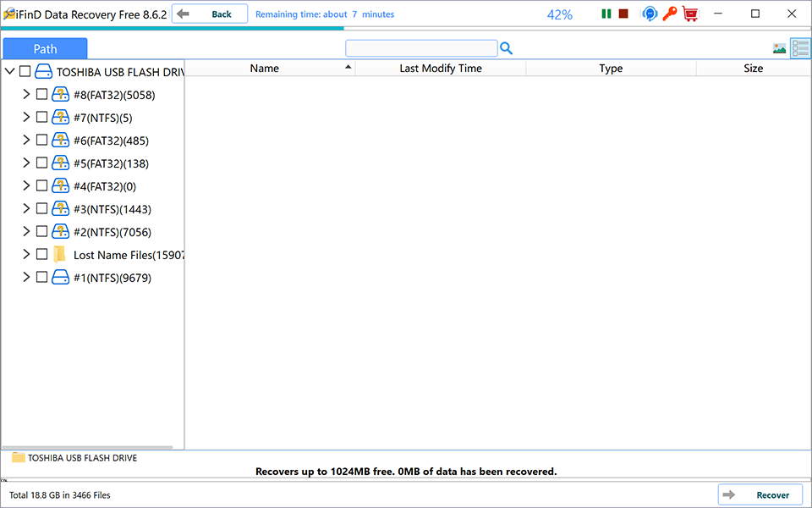Click the #6(FAT32)(485) partition drive icon
The height and width of the screenshot is (508, 812).
pyautogui.click(x=61, y=140)
